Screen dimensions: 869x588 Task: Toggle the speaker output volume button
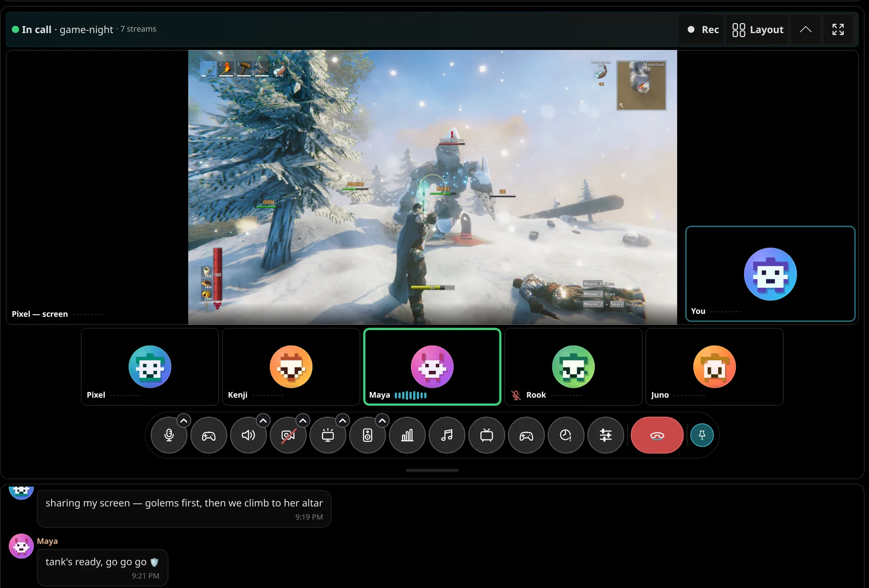248,435
